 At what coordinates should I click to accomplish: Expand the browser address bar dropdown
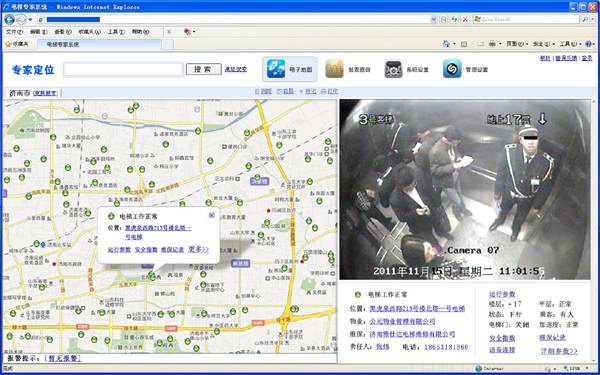point(434,19)
